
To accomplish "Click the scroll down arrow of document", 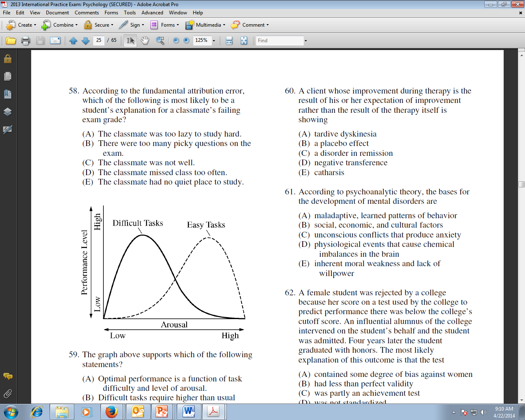I will [521, 400].
